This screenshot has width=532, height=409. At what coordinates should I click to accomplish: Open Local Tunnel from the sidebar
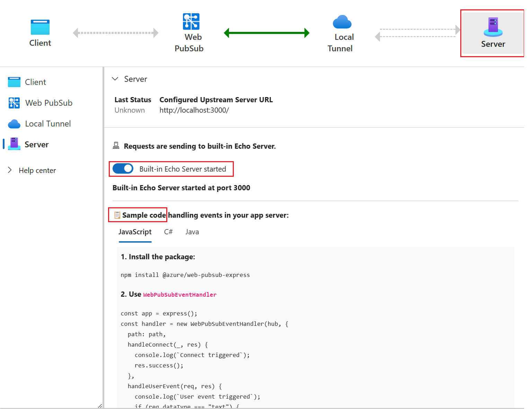(48, 124)
